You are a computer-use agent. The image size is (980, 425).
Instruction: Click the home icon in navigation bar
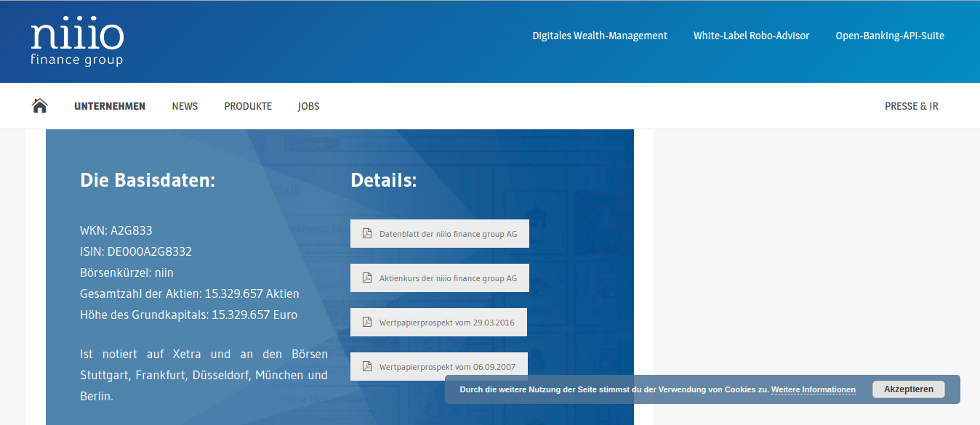coord(39,105)
